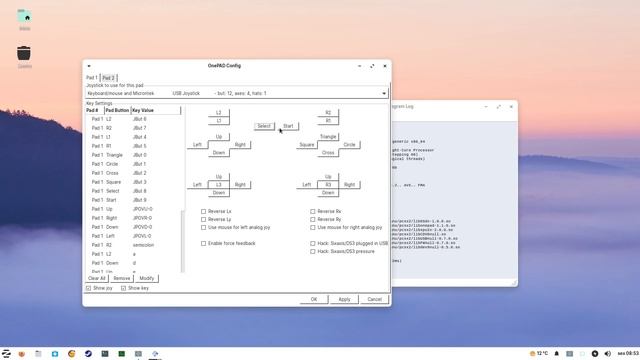Screen dimensions: 640x360
Task: Select the Pad 1 Start JBut 9 row
Action: pyautogui.click(x=133, y=200)
